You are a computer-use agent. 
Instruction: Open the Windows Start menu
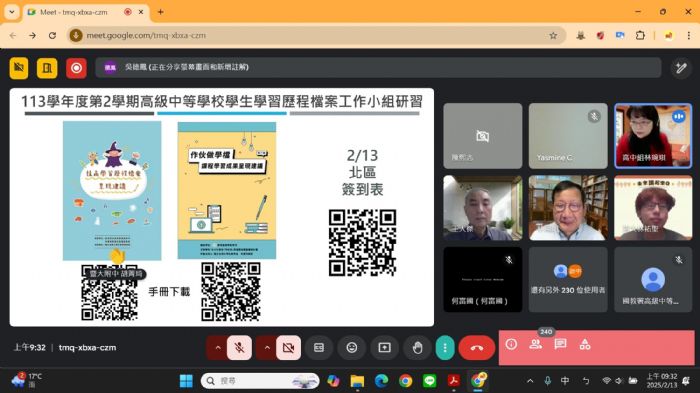[186, 381]
